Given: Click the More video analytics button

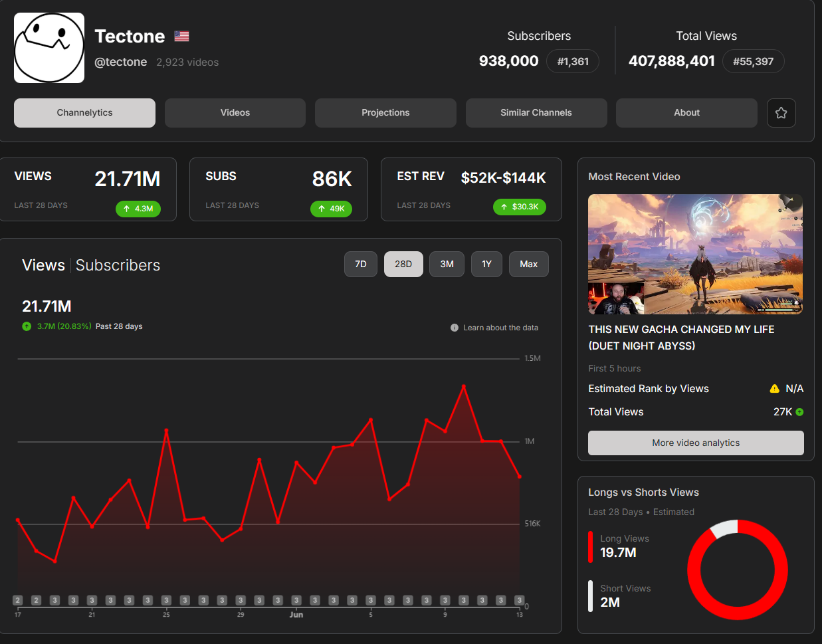Looking at the screenshot, I should [696, 443].
